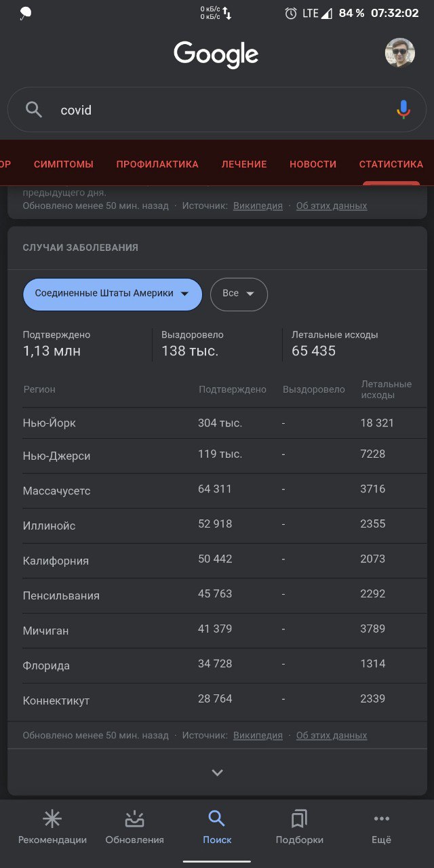Switch to the Симптомы tab
This screenshot has height=868, width=434.
coord(64,164)
